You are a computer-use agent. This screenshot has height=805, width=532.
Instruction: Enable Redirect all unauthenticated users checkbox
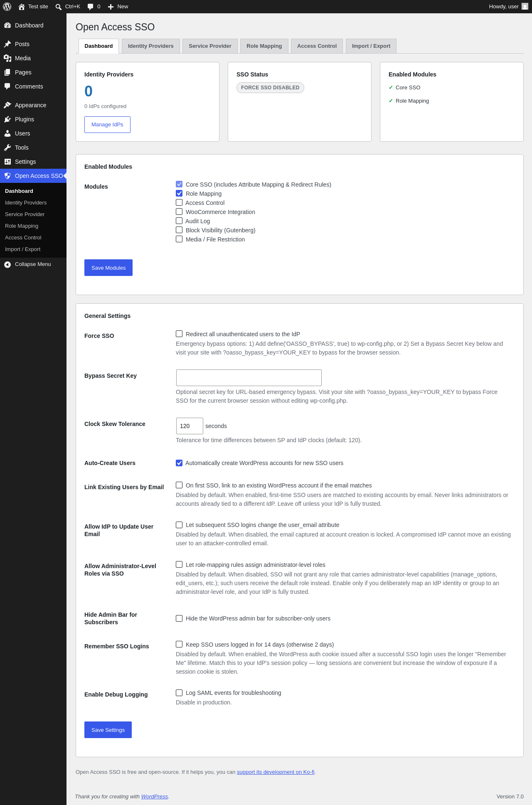[179, 334]
